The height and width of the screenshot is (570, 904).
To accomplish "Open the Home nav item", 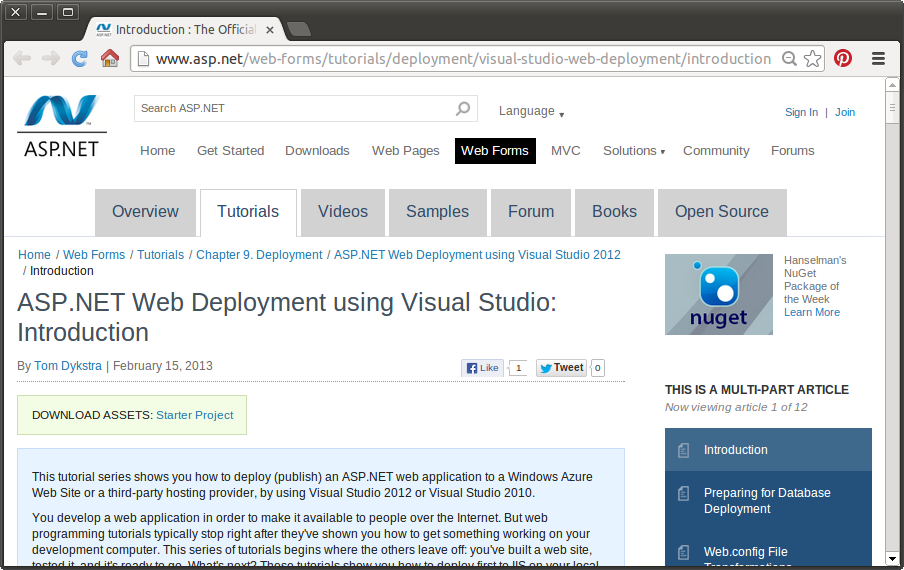I will (157, 151).
